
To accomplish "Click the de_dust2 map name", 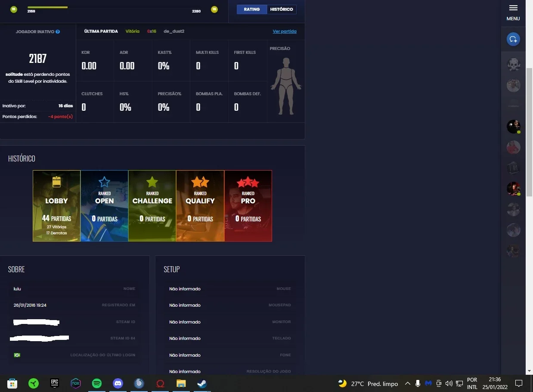I will [174, 31].
